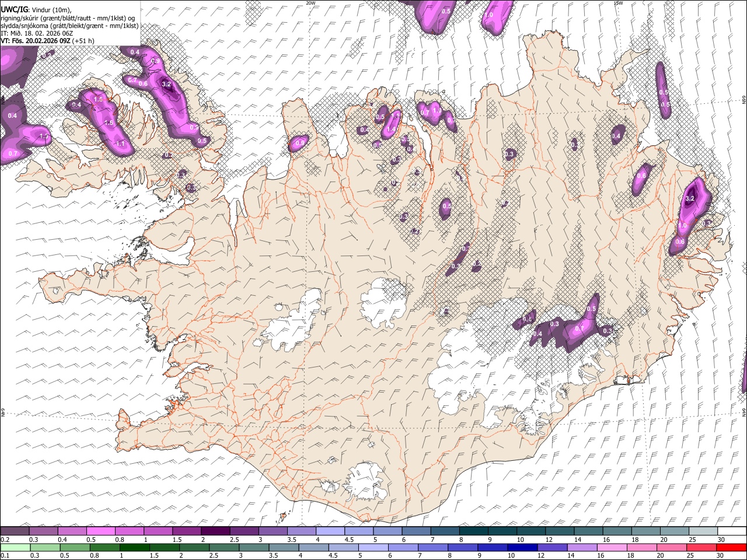
Task: Select the lower legend swatch between 2.5 and 3
Action: point(225,547)
